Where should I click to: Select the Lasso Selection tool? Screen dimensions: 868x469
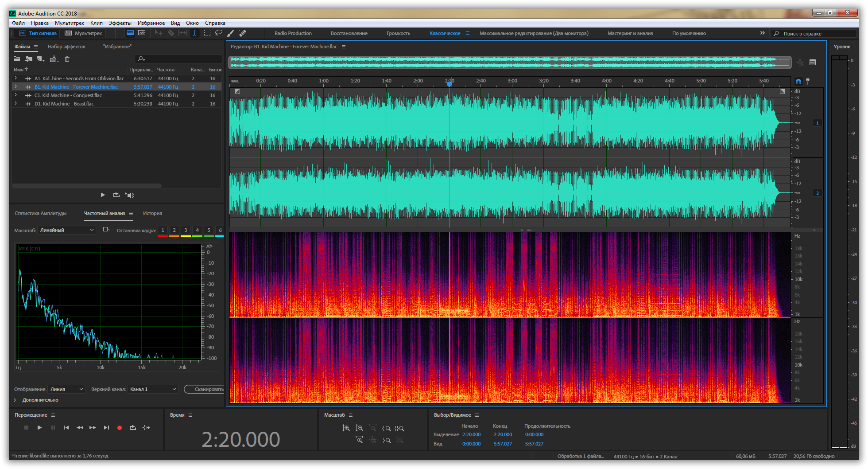tap(219, 33)
